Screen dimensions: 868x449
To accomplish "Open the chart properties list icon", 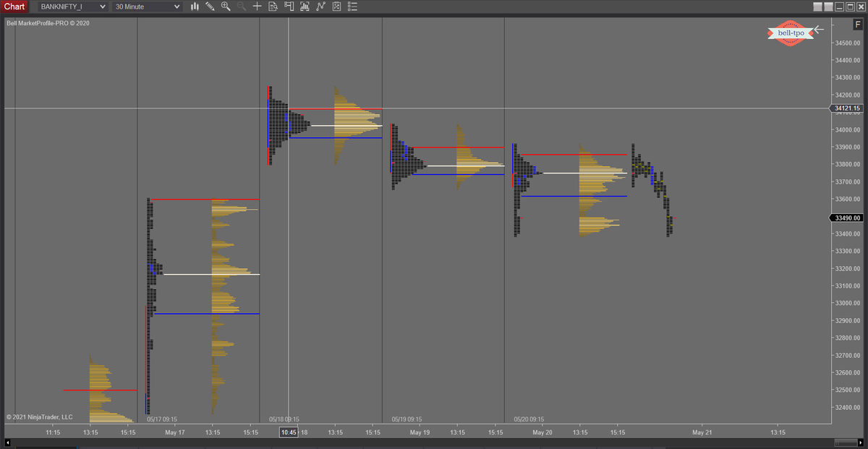I will 352,7.
